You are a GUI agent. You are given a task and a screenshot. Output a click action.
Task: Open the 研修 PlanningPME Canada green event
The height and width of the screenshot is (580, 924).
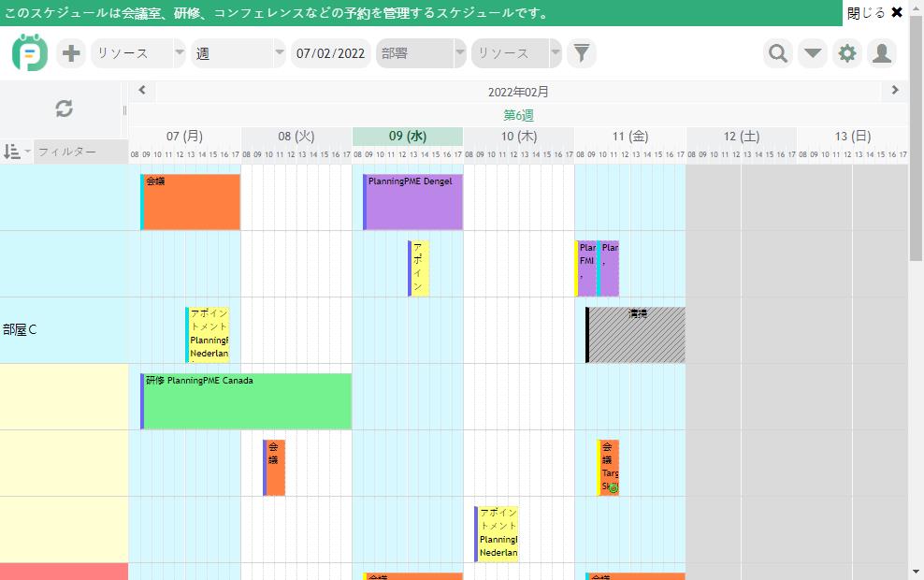(x=246, y=401)
